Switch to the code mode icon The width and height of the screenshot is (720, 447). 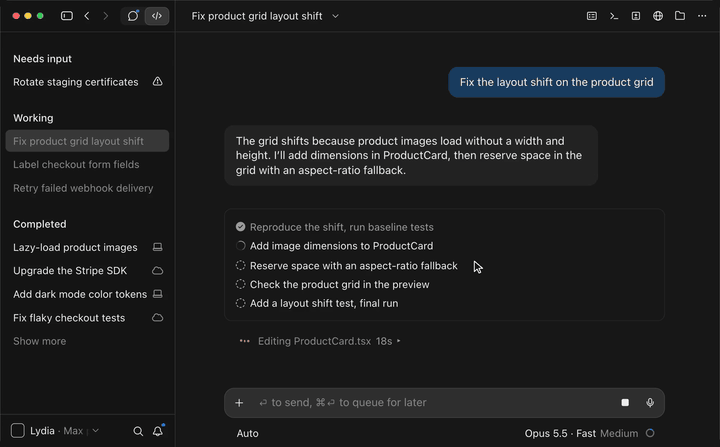[x=157, y=16]
